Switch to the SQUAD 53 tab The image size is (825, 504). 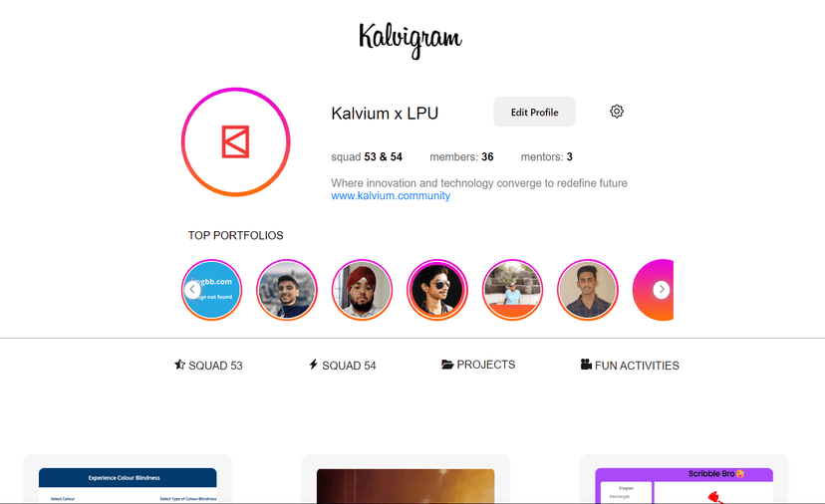tap(209, 366)
